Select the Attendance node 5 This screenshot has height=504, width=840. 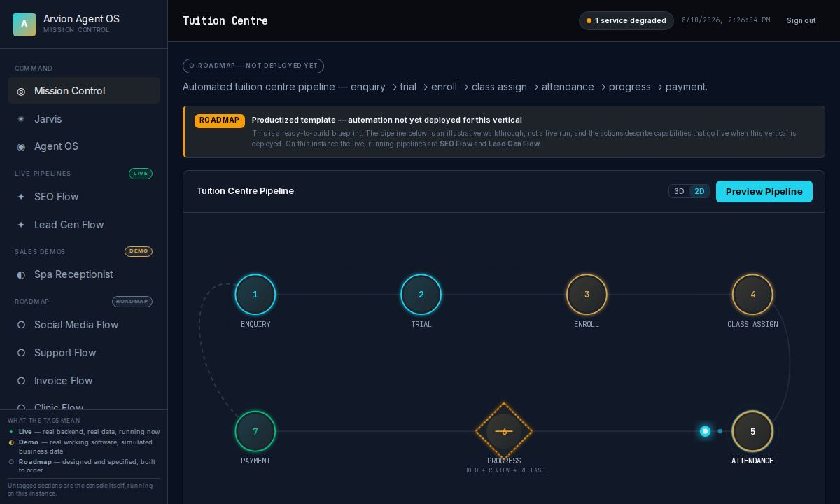pyautogui.click(x=752, y=431)
